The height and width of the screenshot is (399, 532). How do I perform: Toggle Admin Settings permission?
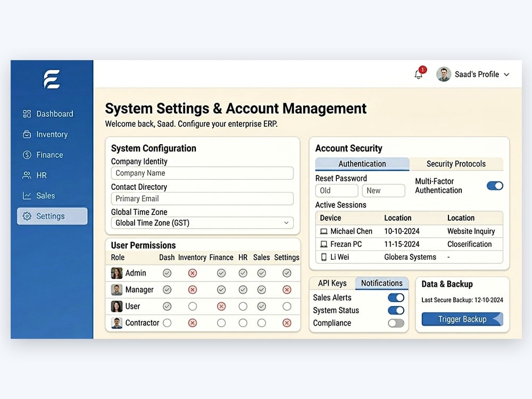tap(287, 273)
